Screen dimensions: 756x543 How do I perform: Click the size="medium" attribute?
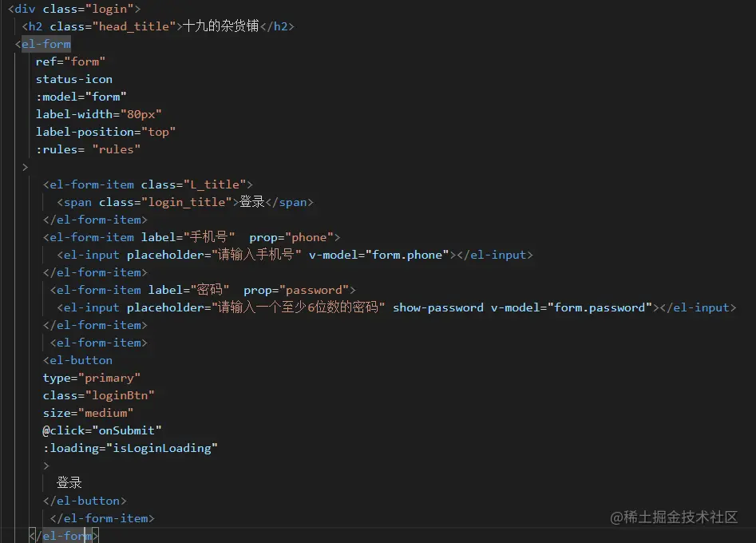pos(89,413)
